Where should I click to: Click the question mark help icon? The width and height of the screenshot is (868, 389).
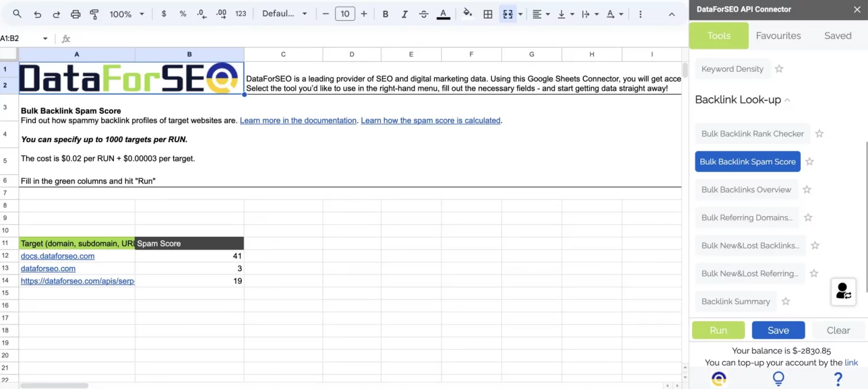click(x=838, y=379)
